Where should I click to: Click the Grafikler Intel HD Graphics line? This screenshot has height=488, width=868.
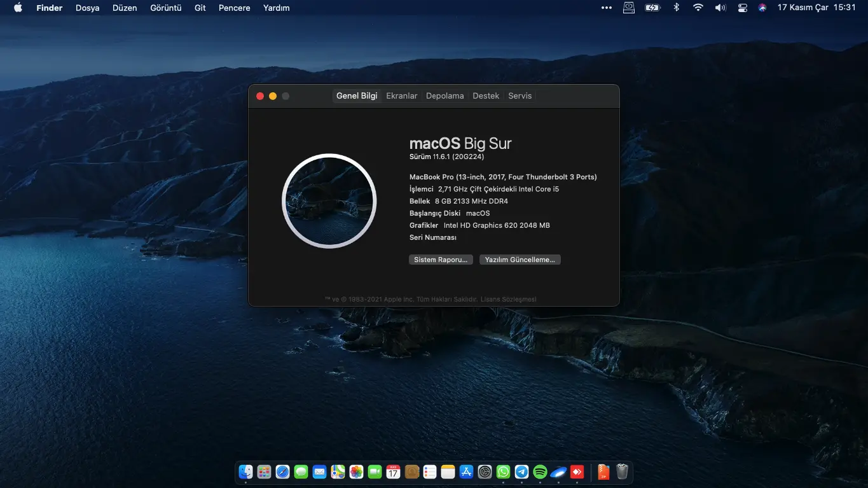(x=479, y=225)
